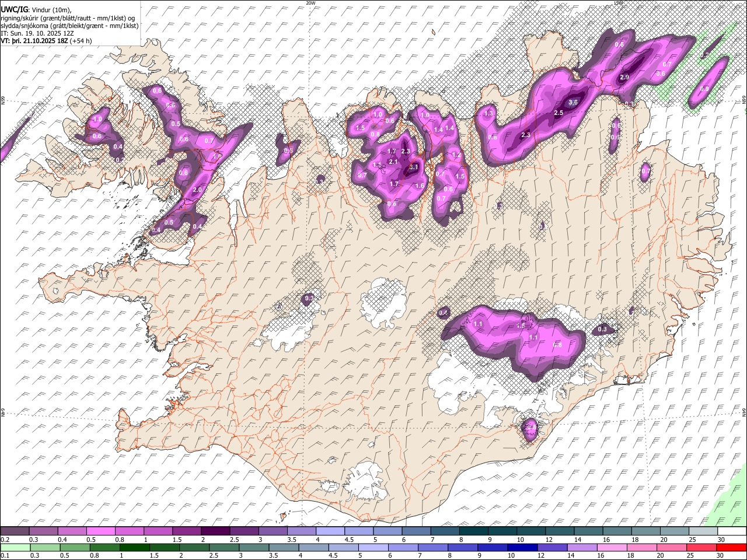Viewport: 747px width, 560px height.
Task: Select the init time "IT: Sun. 19. 10. 2025 12Z"
Action: [x=38, y=33]
